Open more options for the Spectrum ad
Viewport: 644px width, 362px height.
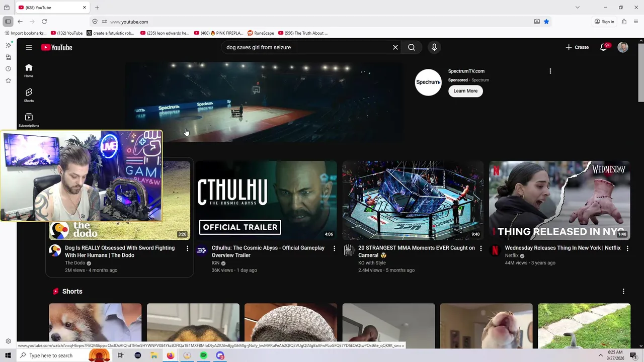tap(550, 71)
